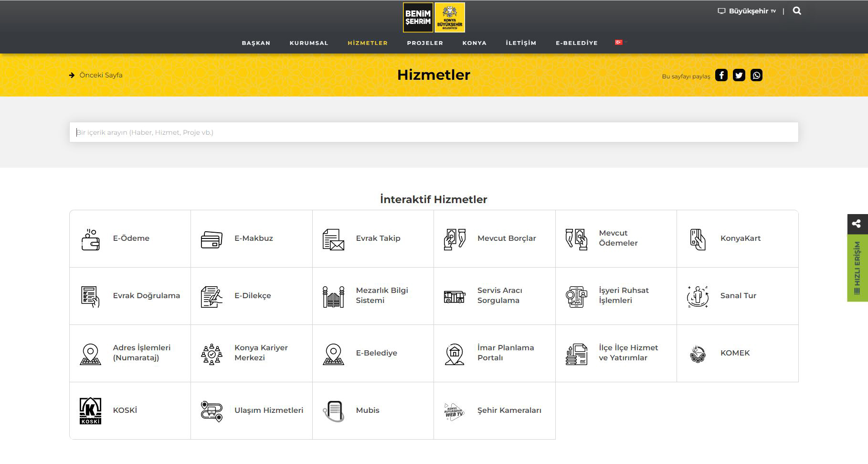Click the Servis Aracı Sorgulama bus icon
The image size is (868, 464).
coord(455,297)
